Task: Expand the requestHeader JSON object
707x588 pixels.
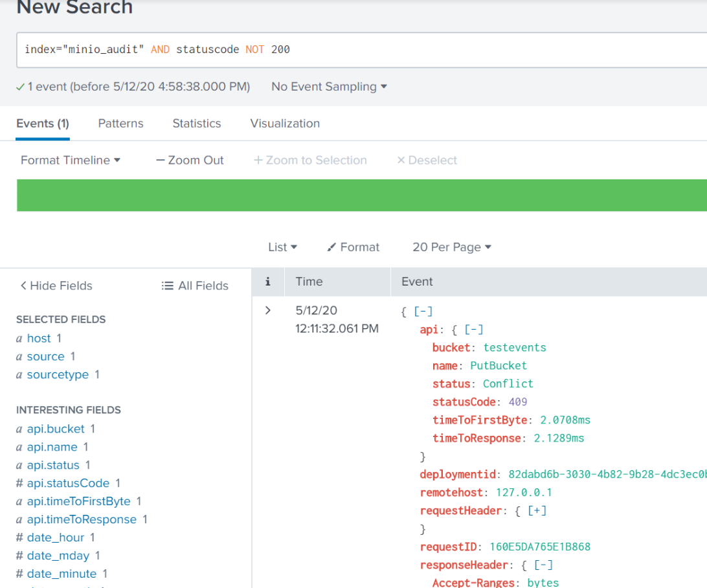Action: tap(537, 511)
